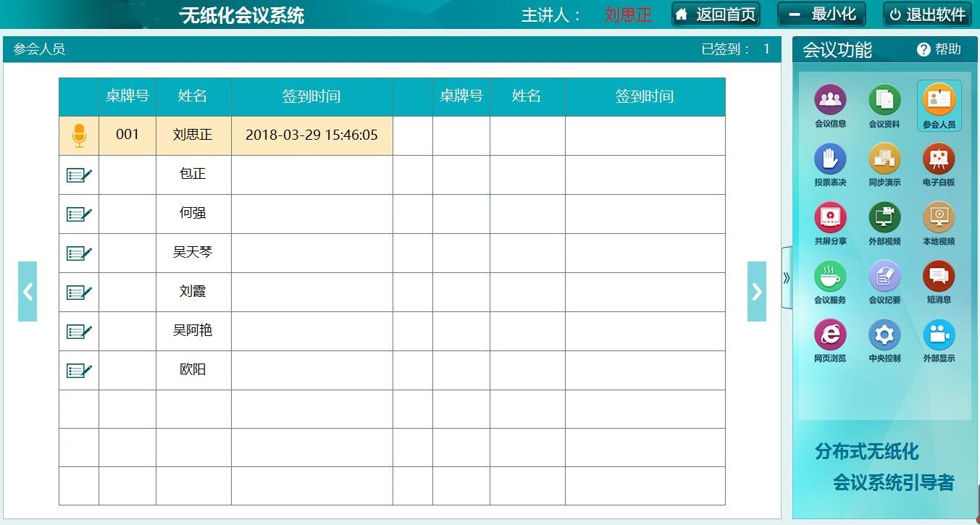Open 外部视频 external video
The image size is (980, 525).
tap(884, 218)
